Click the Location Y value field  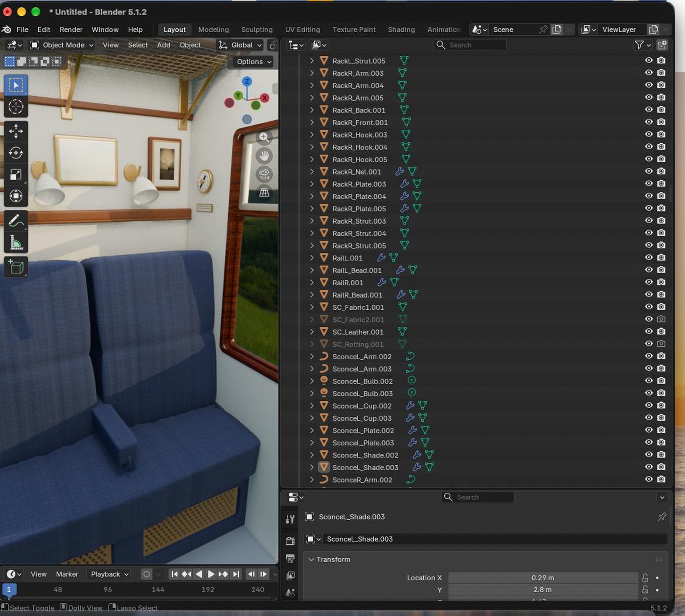(543, 590)
